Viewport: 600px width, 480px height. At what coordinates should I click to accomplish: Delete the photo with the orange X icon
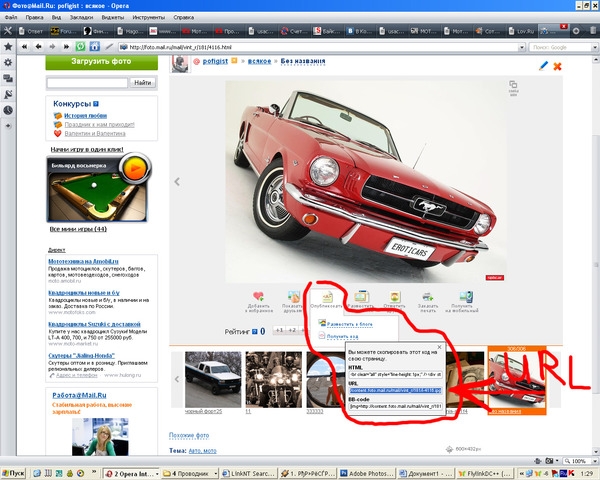558,66
